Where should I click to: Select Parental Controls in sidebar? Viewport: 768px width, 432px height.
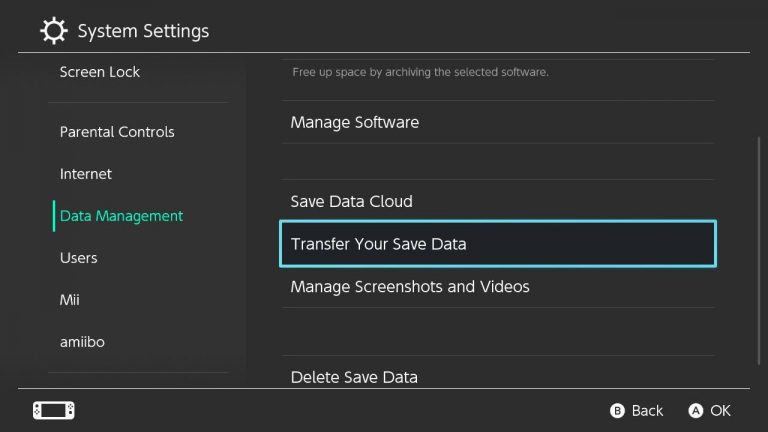pos(117,132)
